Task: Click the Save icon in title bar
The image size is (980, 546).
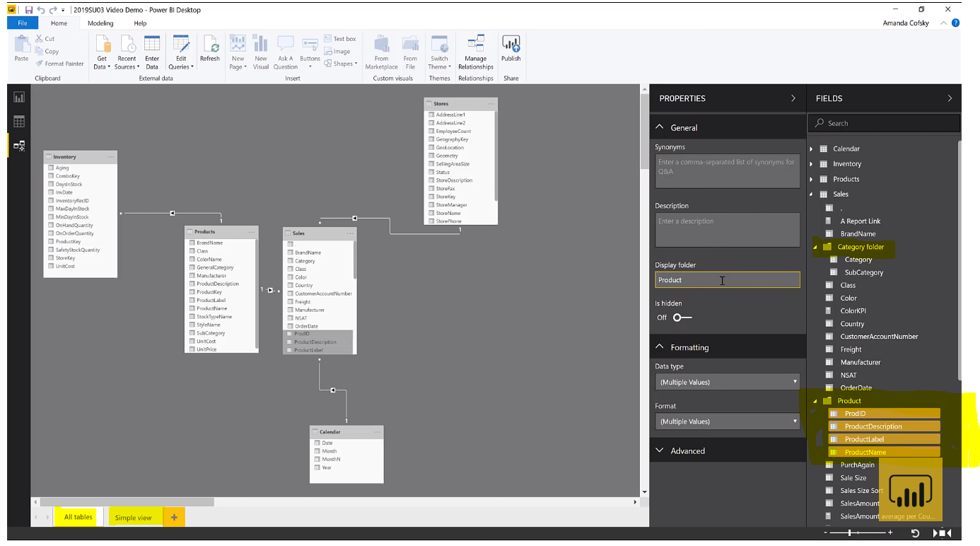Action: click(x=28, y=10)
